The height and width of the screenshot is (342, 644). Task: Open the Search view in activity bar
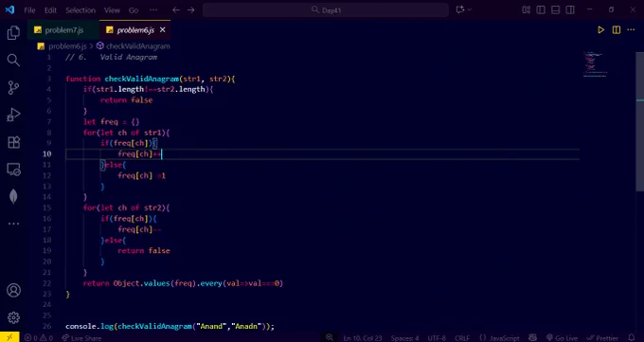13,60
